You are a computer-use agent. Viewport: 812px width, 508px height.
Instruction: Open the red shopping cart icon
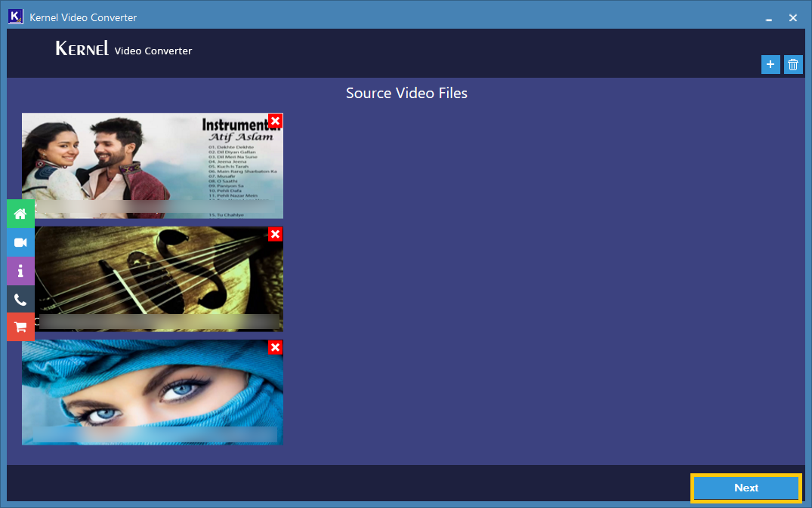pos(20,327)
